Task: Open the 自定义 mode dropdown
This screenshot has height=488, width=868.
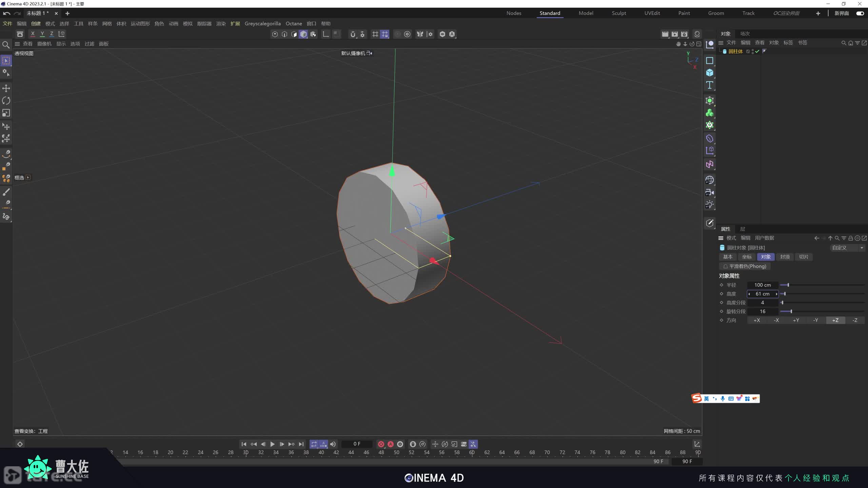Action: coord(847,248)
